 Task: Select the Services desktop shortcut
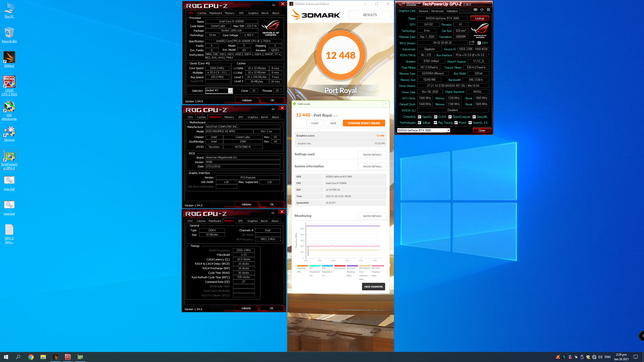point(9,134)
